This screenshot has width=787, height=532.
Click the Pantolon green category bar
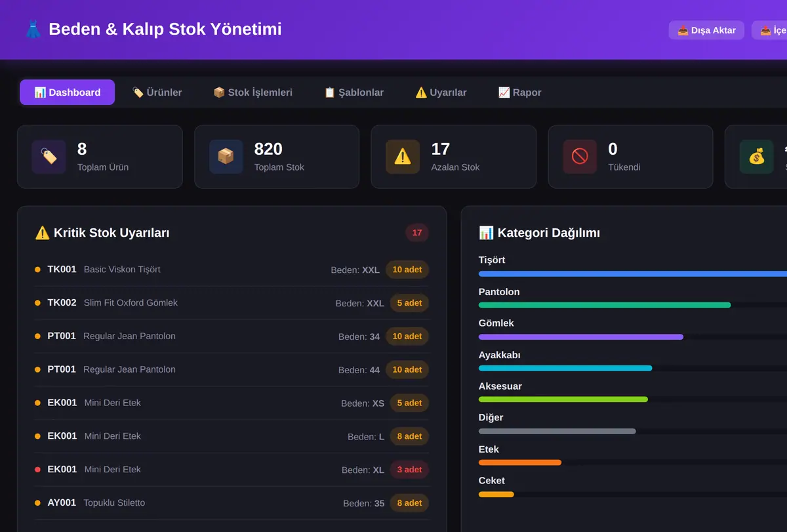click(x=605, y=305)
